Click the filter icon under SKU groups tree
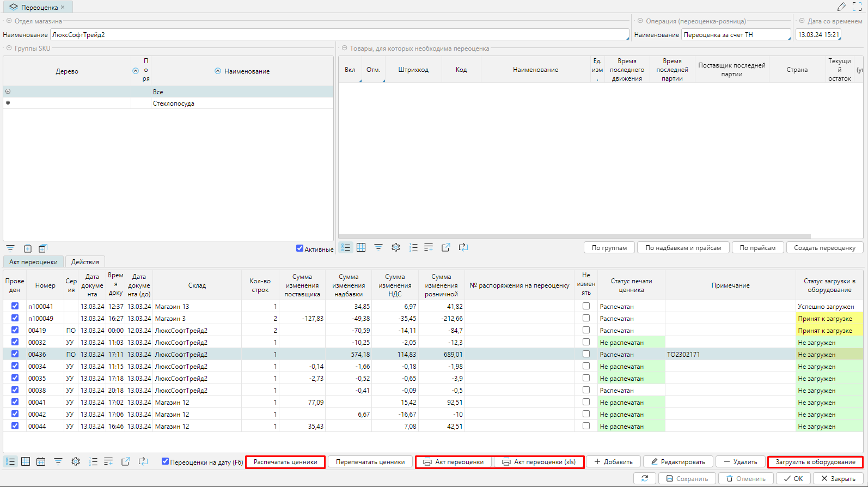The height and width of the screenshot is (487, 868). coord(10,248)
